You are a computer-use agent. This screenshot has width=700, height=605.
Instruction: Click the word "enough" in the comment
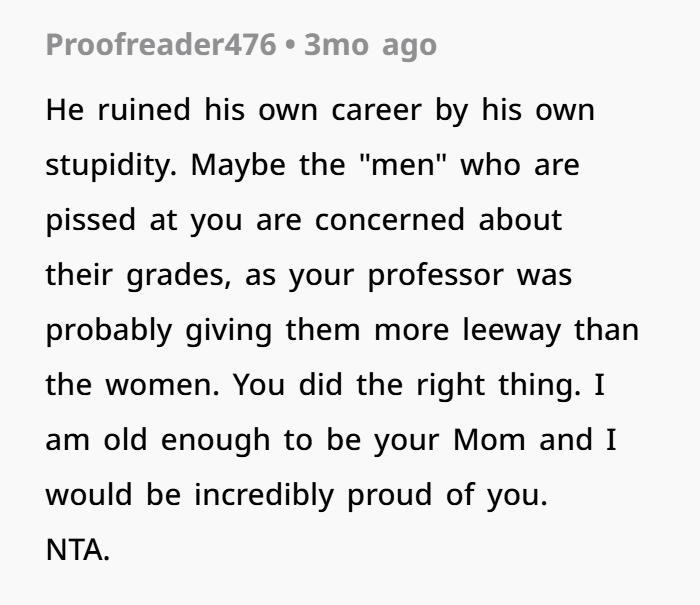click(x=216, y=441)
